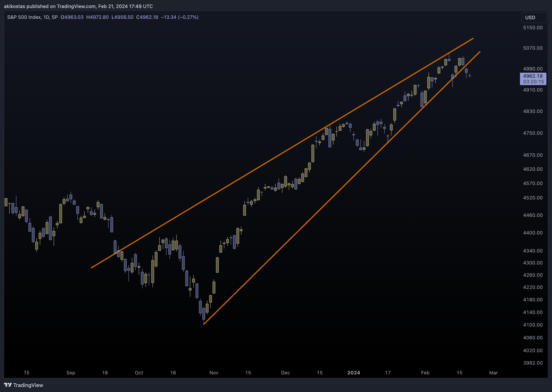Screen dimensions: 552x392
Task: Click the 4060.00 price axis label
Action: click(x=533, y=338)
